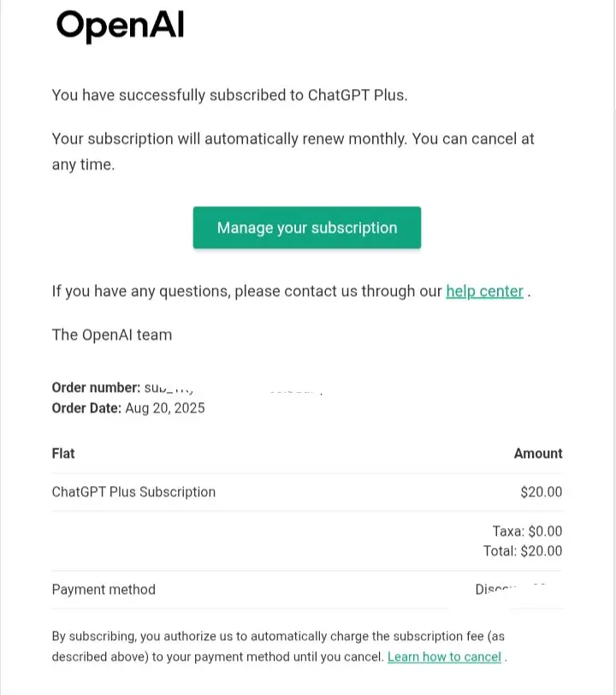Screen dimensions: 616x695
Task: Open the Learn how to cancel link
Action: (444, 656)
